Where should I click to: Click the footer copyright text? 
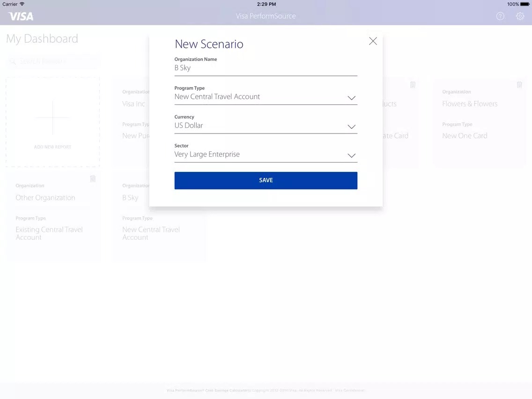pos(266,390)
